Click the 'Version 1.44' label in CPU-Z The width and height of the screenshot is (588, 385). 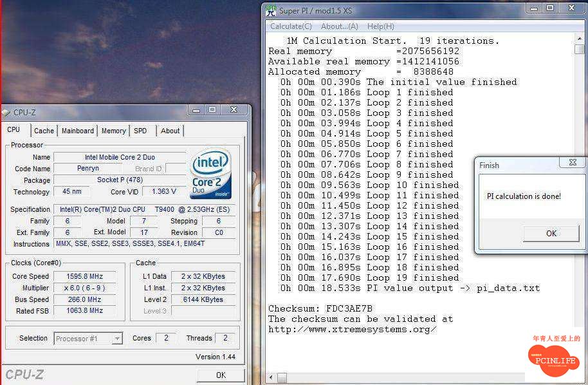pyautogui.click(x=216, y=357)
